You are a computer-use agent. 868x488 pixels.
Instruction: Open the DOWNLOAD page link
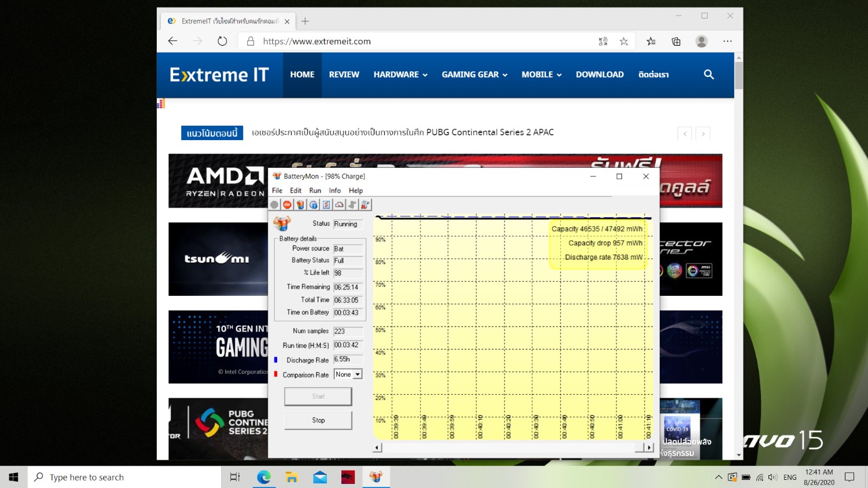tap(599, 75)
